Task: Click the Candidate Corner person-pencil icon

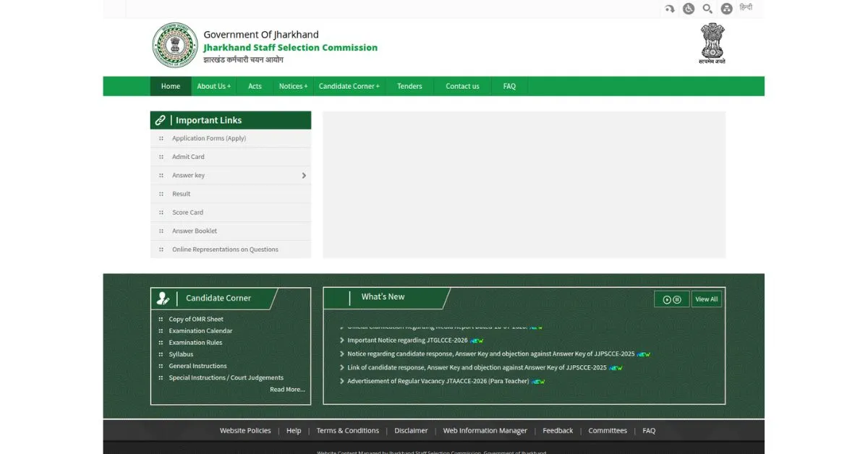Action: pyautogui.click(x=163, y=298)
